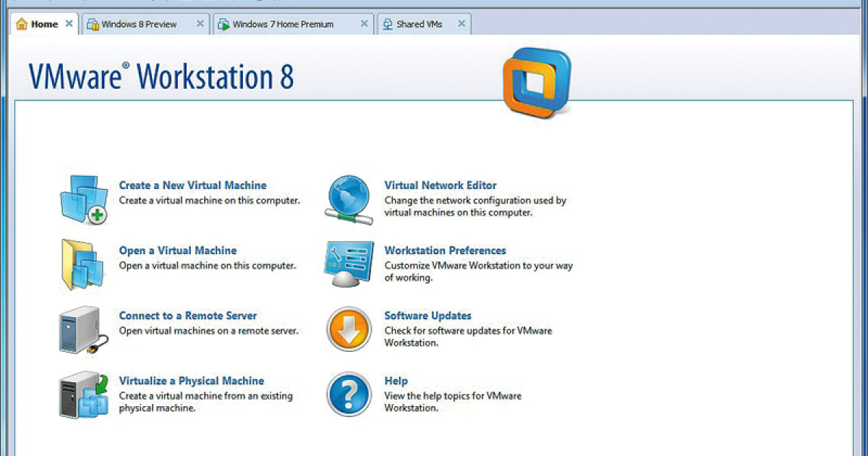Close the Shared VMs tab
Screen dimensions: 868x456
pyautogui.click(x=461, y=24)
